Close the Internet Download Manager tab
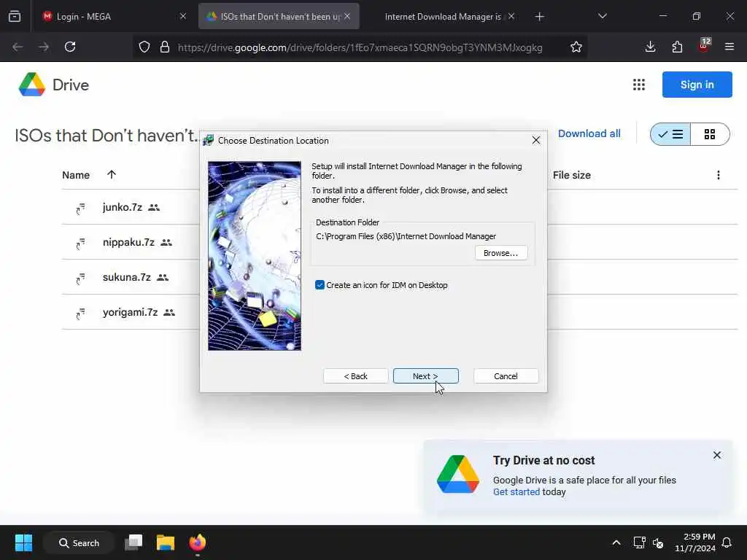 click(511, 17)
